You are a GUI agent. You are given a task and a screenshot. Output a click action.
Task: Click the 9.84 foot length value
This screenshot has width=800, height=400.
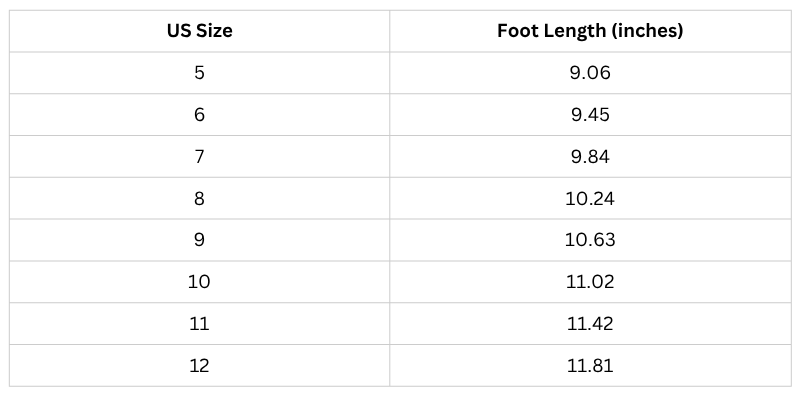[x=590, y=157]
